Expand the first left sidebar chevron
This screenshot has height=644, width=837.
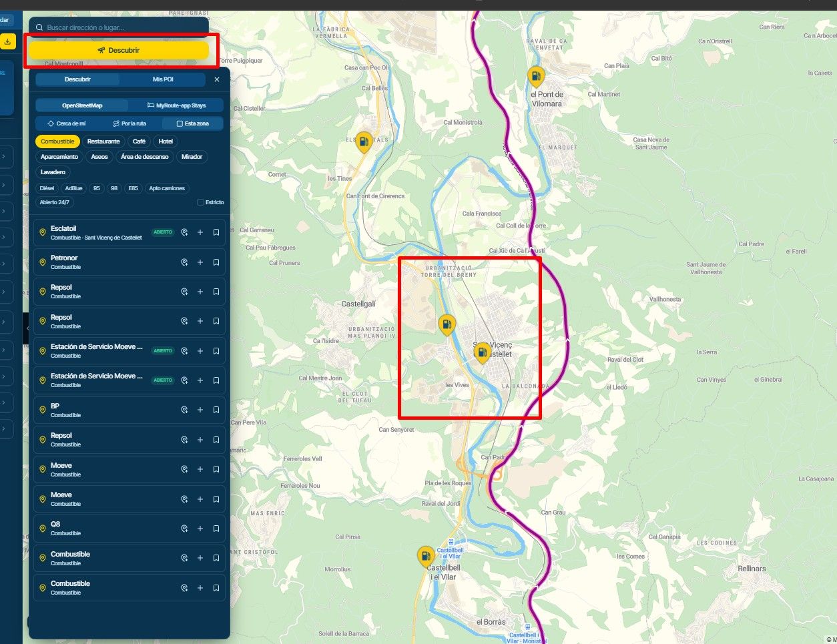click(x=4, y=157)
